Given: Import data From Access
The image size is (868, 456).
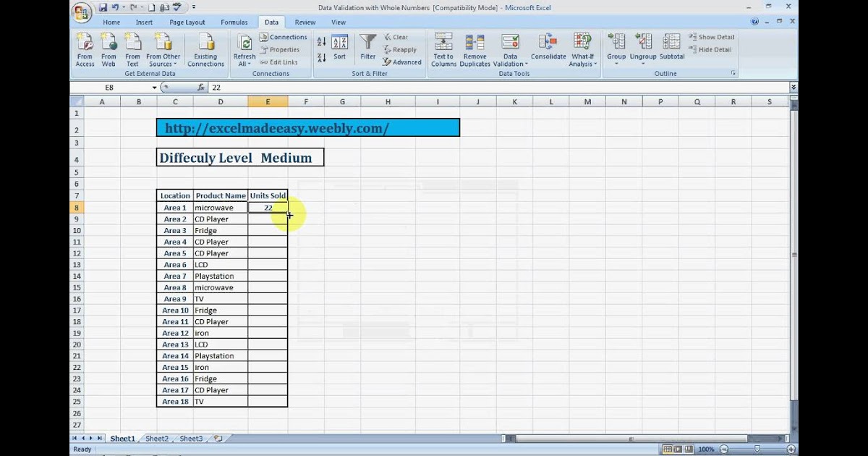Looking at the screenshot, I should coord(85,51).
